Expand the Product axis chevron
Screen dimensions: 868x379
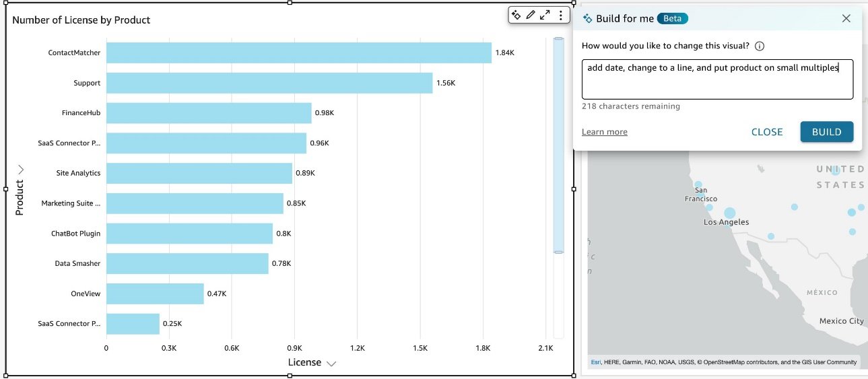click(20, 169)
